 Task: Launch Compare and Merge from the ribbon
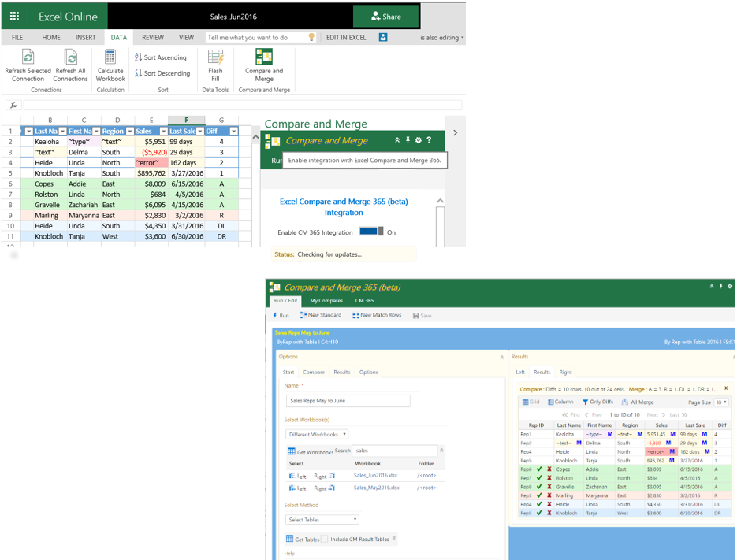pyautogui.click(x=264, y=66)
